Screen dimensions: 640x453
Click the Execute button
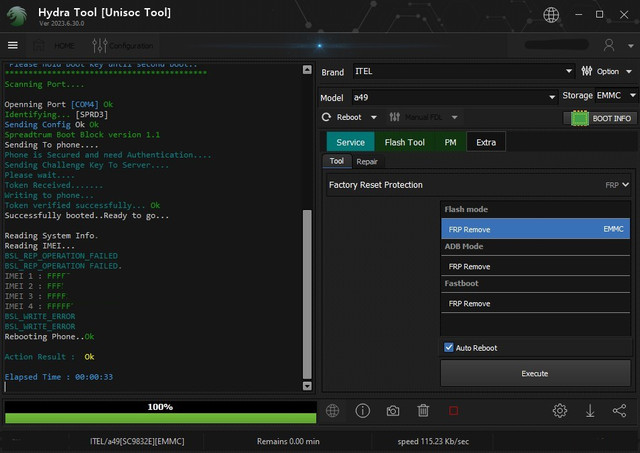tap(535, 373)
